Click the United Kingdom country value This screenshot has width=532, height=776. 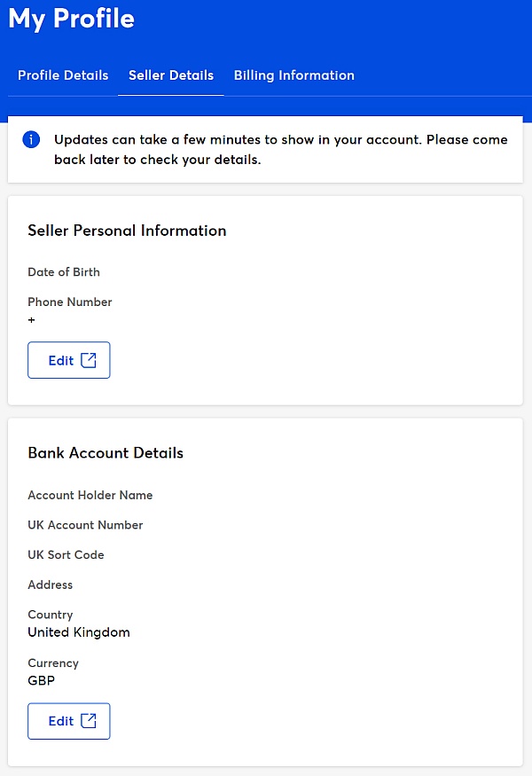pyautogui.click(x=79, y=632)
